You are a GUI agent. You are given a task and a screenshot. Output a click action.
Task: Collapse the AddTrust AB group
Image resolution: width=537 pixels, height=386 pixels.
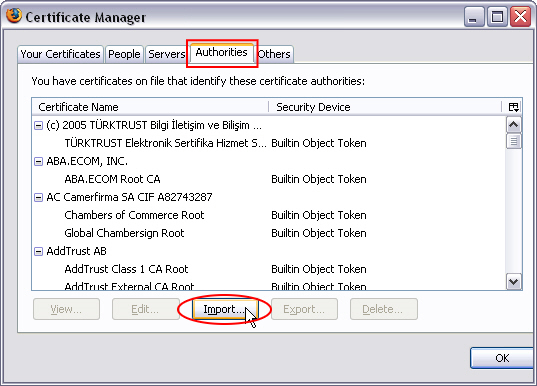coord(38,252)
